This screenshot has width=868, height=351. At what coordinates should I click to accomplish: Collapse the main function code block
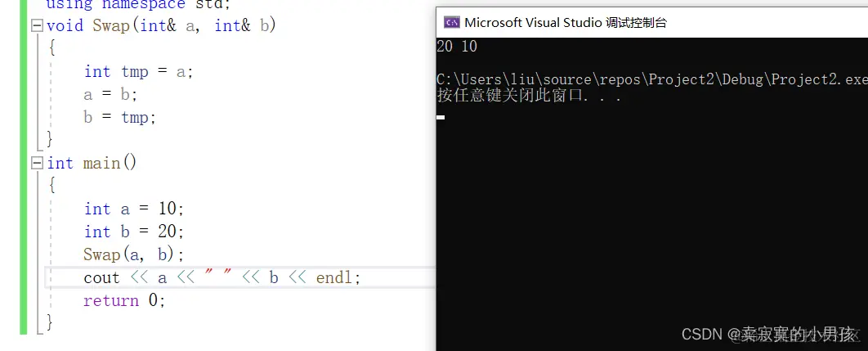click(37, 163)
